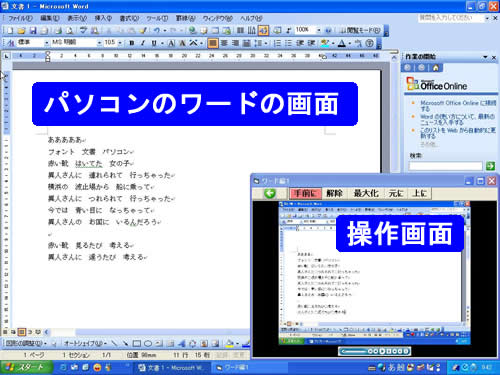This screenshot has height=375, width=500.
Task: Open the 書式 menu
Action: point(129,18)
